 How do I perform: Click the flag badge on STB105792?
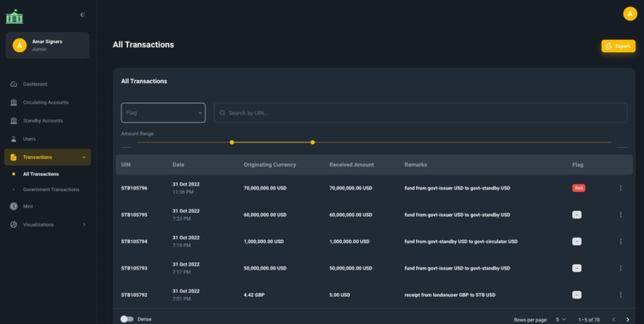tap(577, 295)
